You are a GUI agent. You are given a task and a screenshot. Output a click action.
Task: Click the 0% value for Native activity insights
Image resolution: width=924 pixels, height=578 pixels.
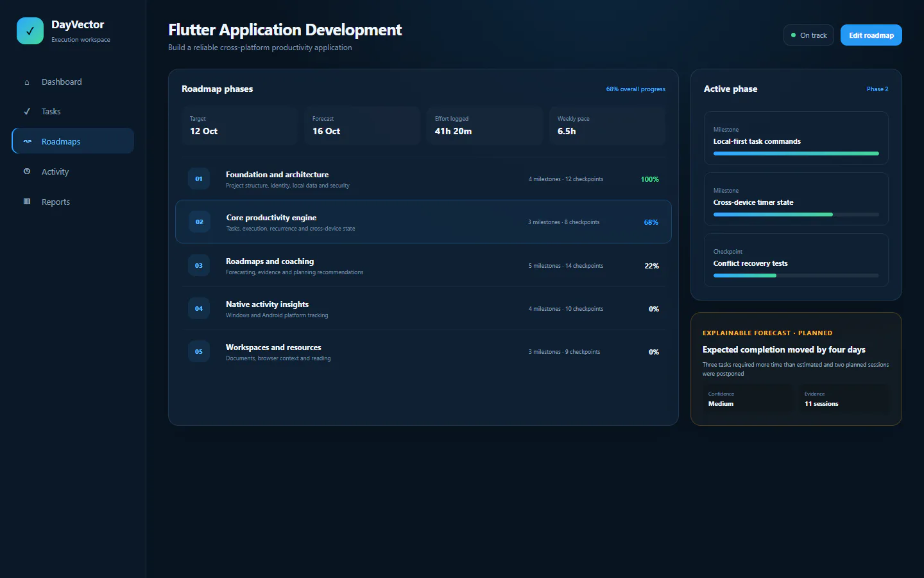click(654, 309)
